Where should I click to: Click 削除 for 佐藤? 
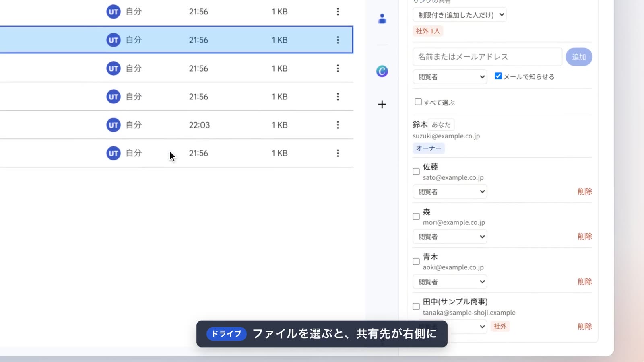[x=585, y=191]
